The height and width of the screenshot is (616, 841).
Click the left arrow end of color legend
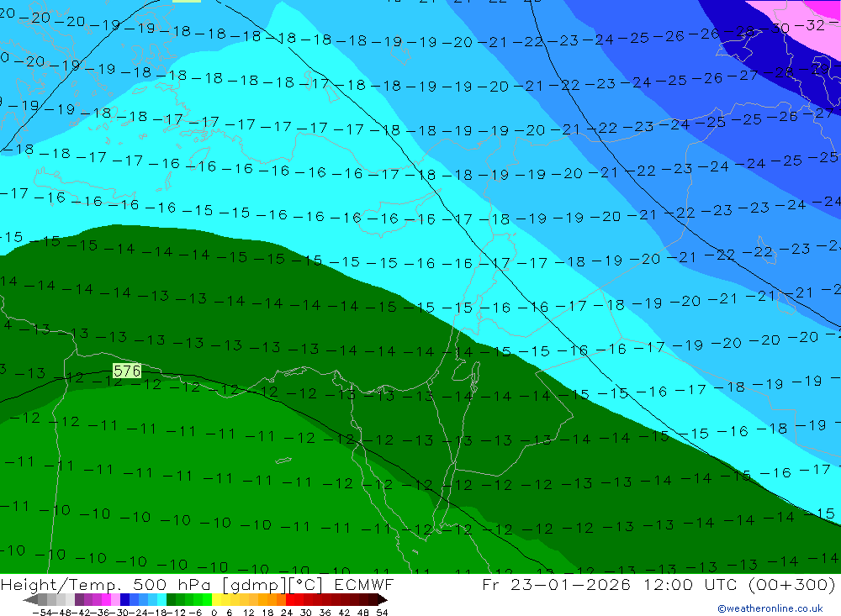(x=30, y=599)
